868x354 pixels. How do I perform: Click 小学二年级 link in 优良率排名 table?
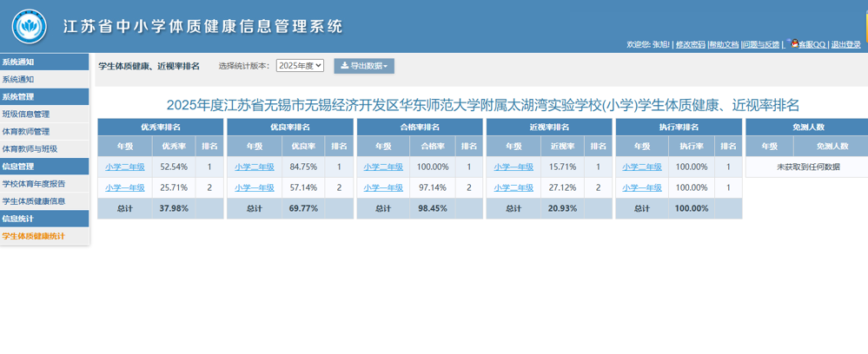[254, 167]
